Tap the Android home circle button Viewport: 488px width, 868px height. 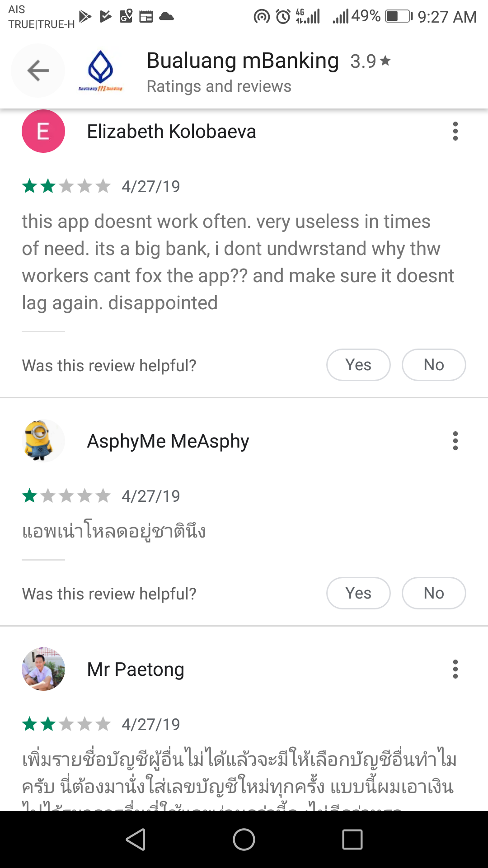tap(244, 840)
